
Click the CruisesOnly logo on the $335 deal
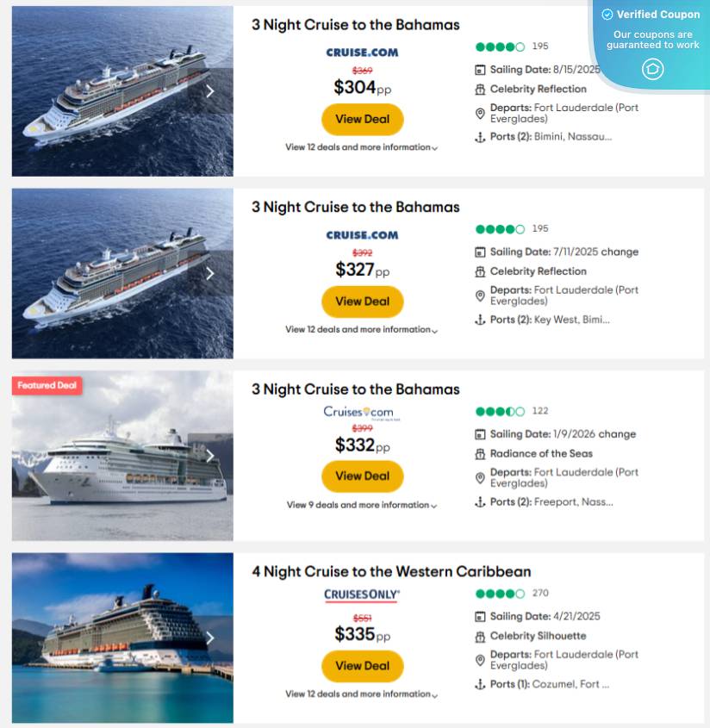[x=362, y=594]
